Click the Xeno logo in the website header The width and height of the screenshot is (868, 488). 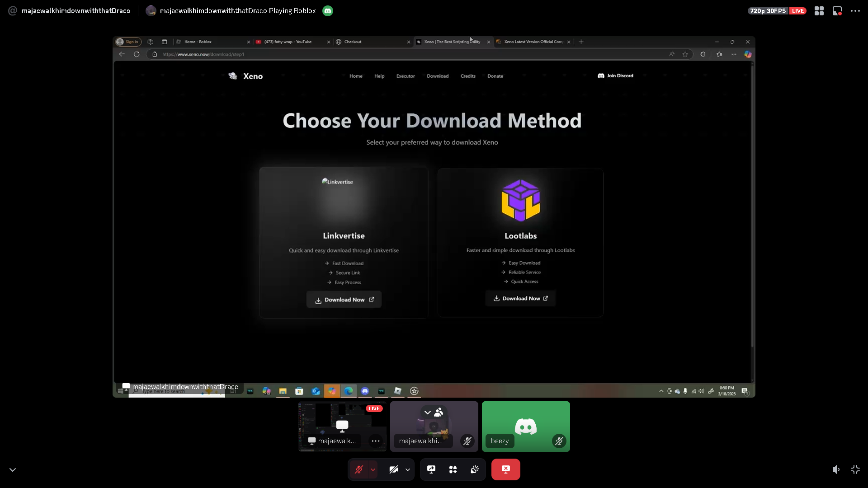click(x=245, y=76)
